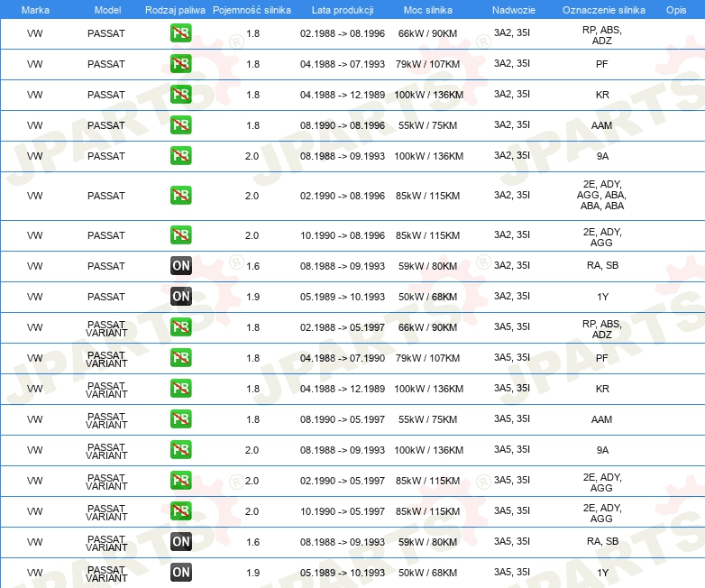Click petrol icon in VARIANT 02.1990 -> 05.1997 row
Image resolution: width=705 pixels, height=588 pixels.
pyautogui.click(x=180, y=480)
